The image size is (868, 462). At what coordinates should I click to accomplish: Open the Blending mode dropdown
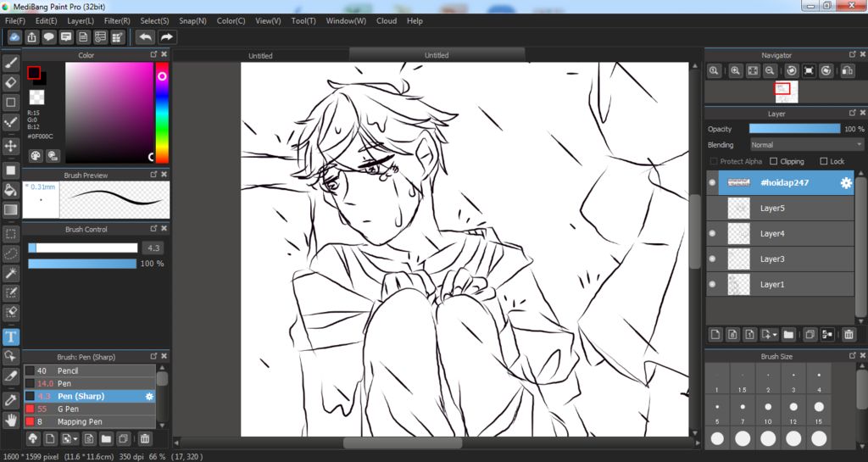[806, 144]
